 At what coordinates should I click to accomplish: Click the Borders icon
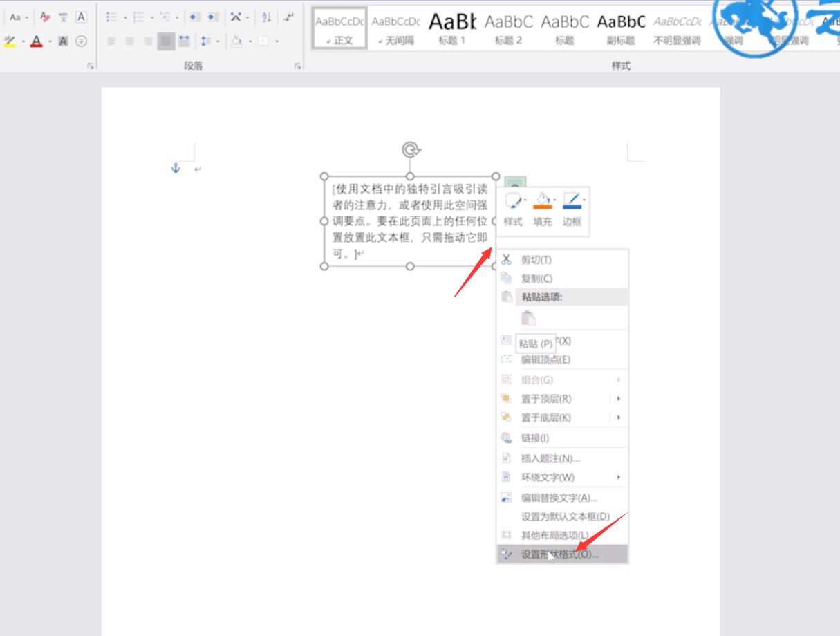point(263,41)
